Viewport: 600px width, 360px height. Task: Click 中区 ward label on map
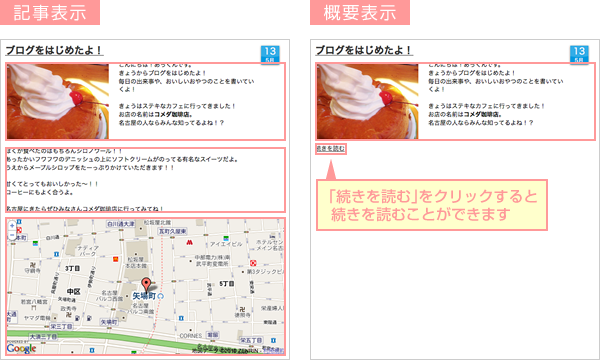tap(73, 292)
